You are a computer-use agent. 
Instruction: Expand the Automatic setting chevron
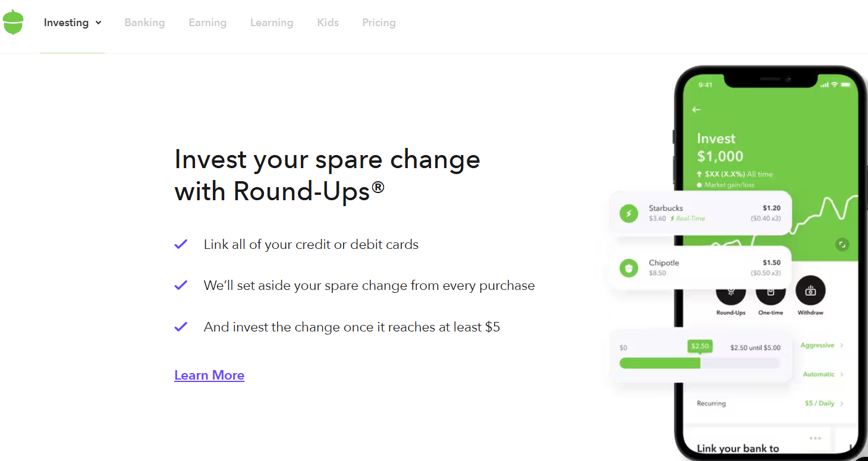[x=842, y=374]
